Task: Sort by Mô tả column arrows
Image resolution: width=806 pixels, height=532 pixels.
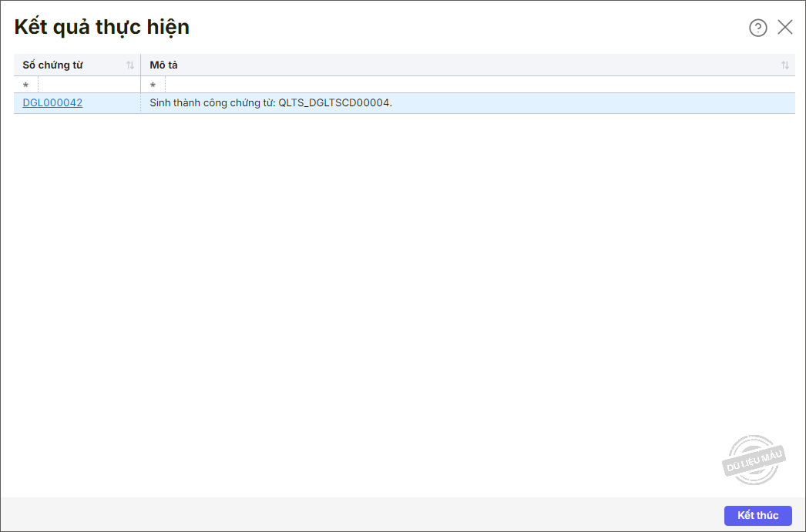Action: (x=785, y=65)
